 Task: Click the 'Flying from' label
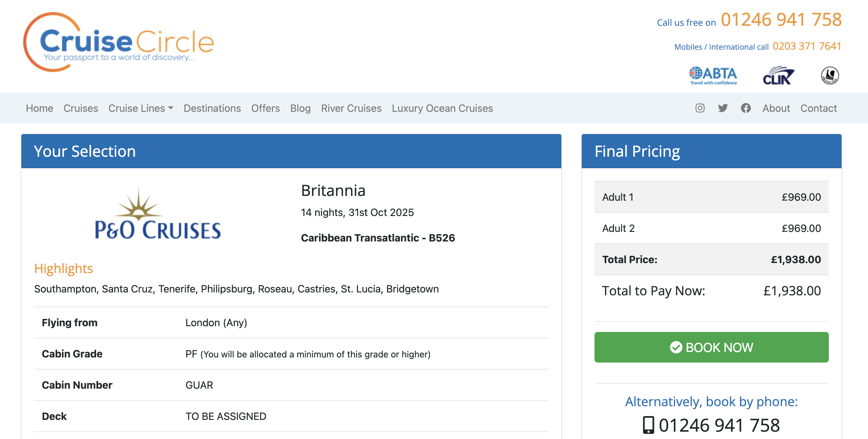point(69,323)
